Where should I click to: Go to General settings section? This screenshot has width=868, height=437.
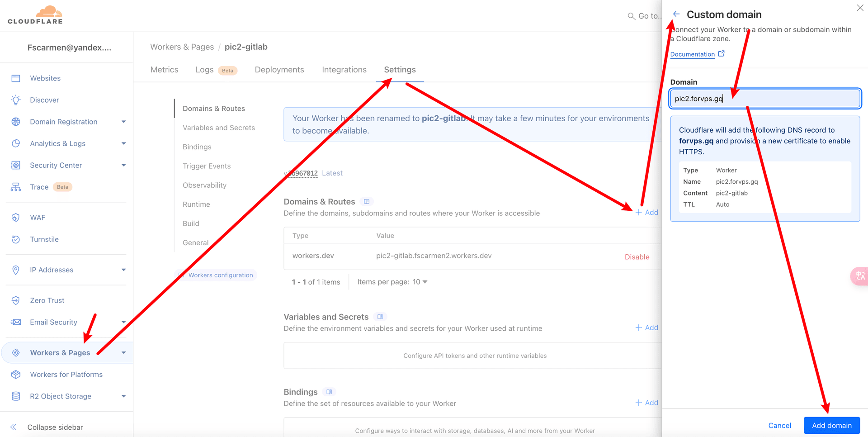196,242
